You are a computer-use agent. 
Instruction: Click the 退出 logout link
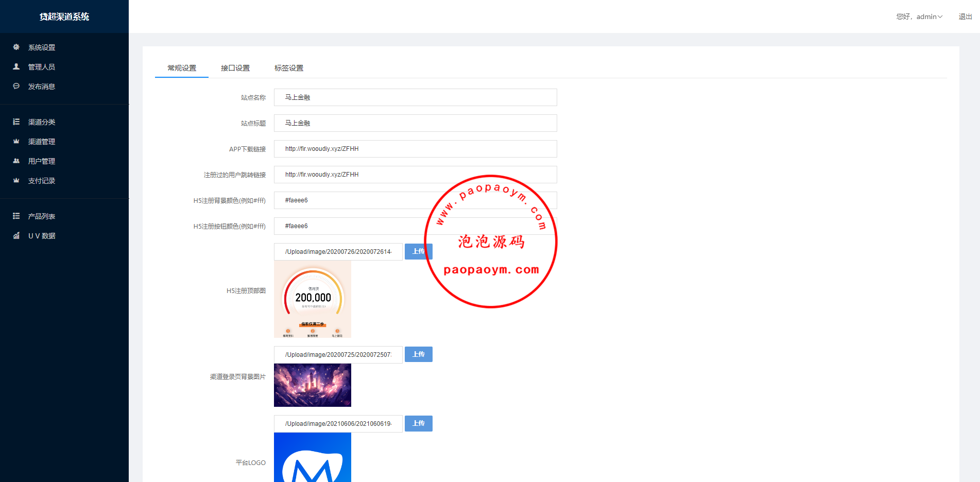[965, 16]
